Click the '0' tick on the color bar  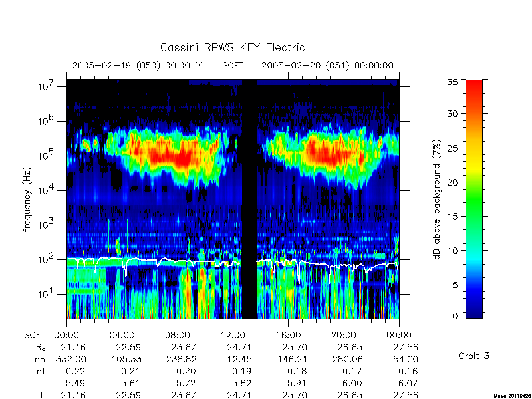455,317
